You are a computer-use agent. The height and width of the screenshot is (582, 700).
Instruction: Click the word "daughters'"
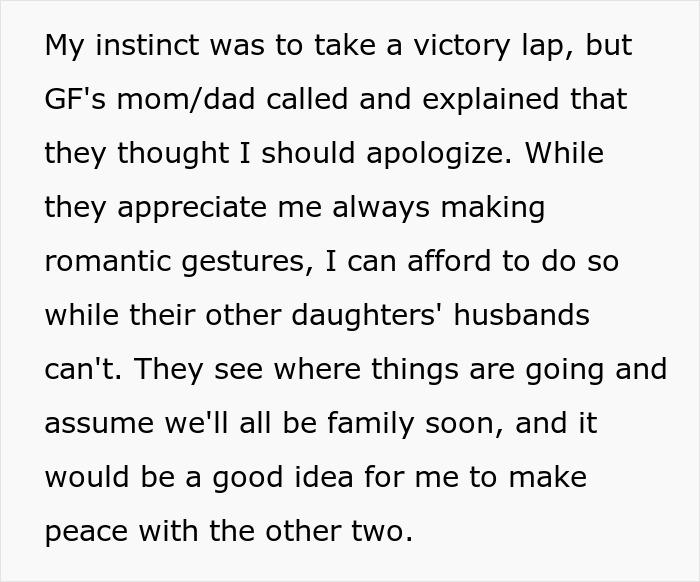coord(375,316)
